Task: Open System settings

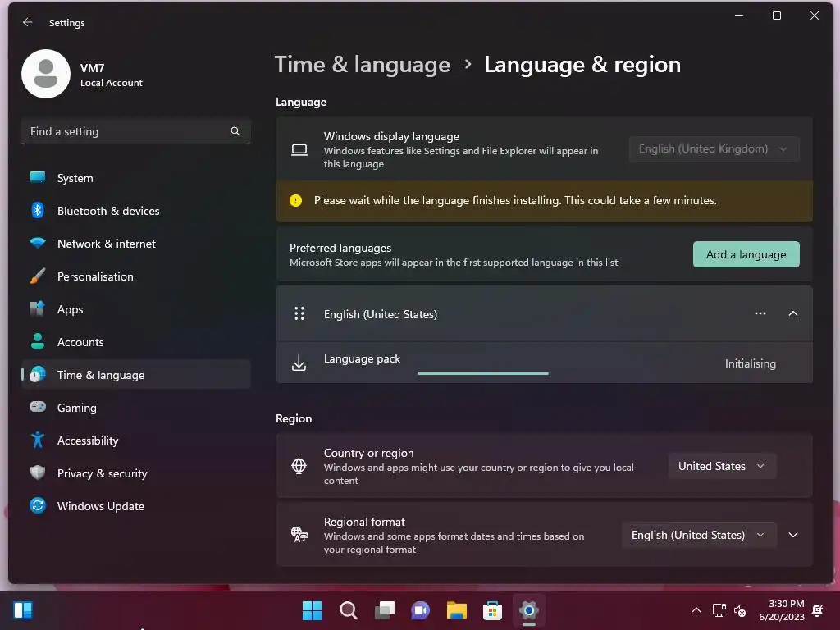Action: click(136, 178)
